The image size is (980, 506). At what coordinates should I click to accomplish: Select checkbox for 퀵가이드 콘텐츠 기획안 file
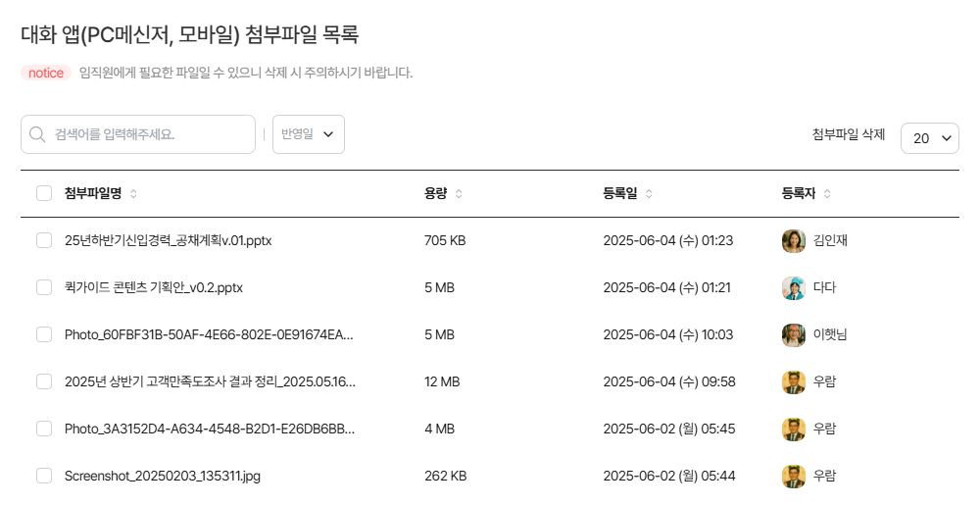[x=44, y=287]
